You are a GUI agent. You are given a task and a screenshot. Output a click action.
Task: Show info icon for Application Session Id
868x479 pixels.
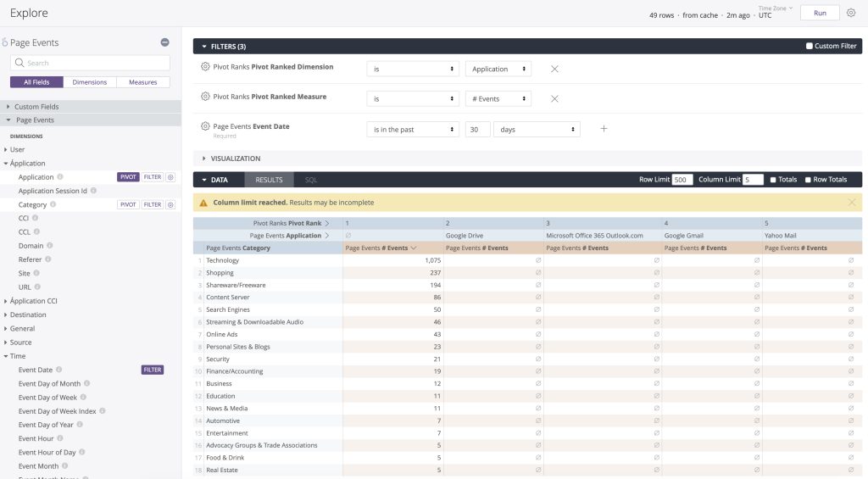pos(93,191)
